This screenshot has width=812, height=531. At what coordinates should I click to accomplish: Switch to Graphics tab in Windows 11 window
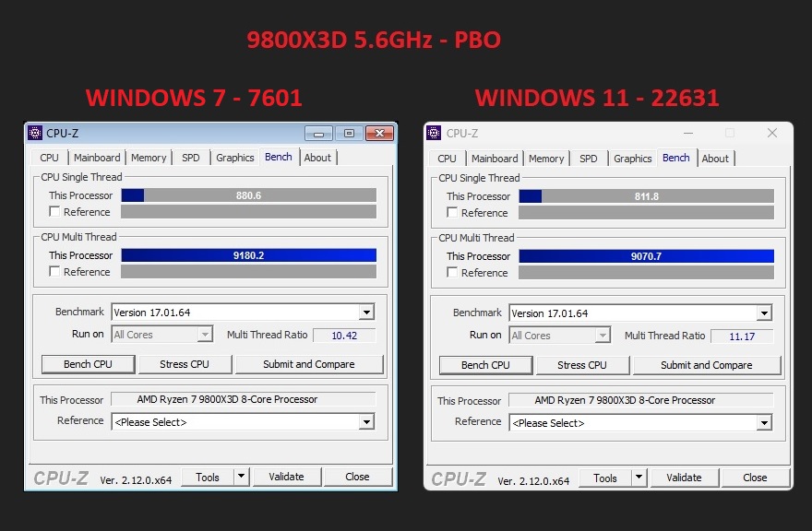[633, 159]
